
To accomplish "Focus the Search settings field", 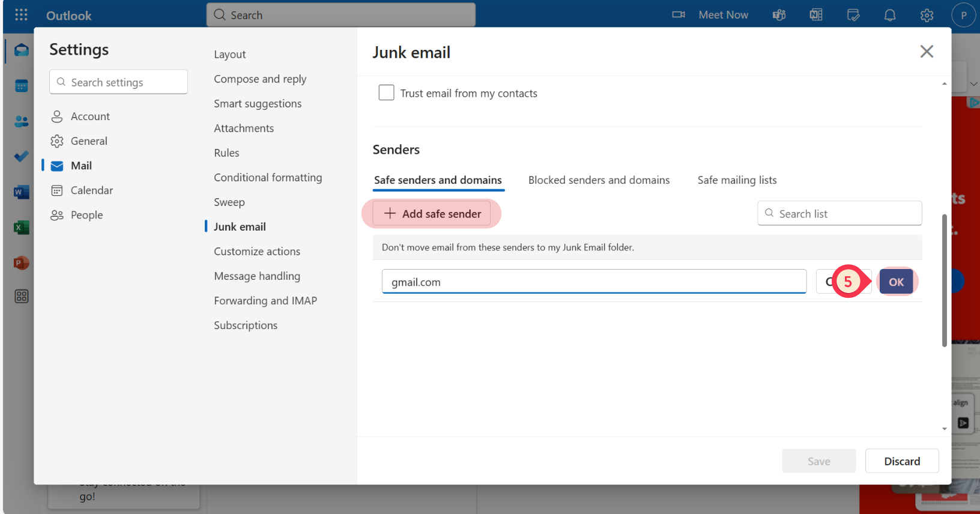I will tap(118, 82).
